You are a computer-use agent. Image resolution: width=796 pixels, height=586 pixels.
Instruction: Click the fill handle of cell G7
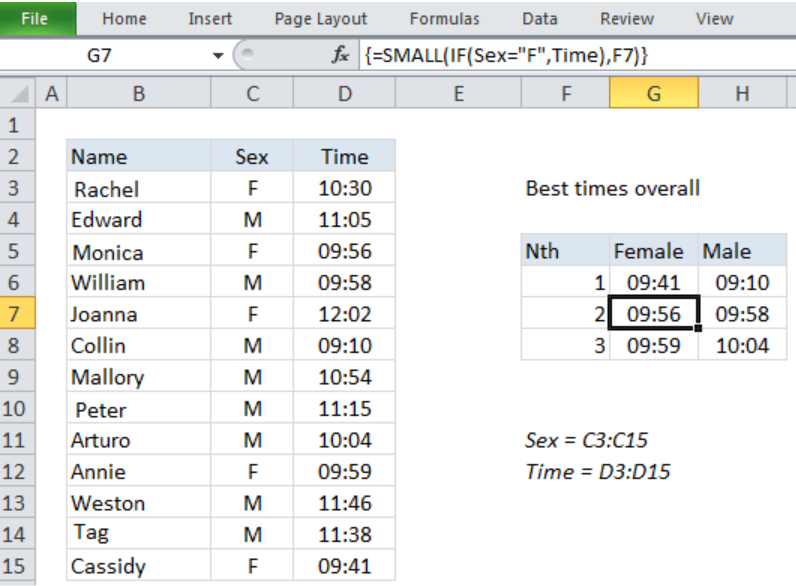tap(698, 329)
